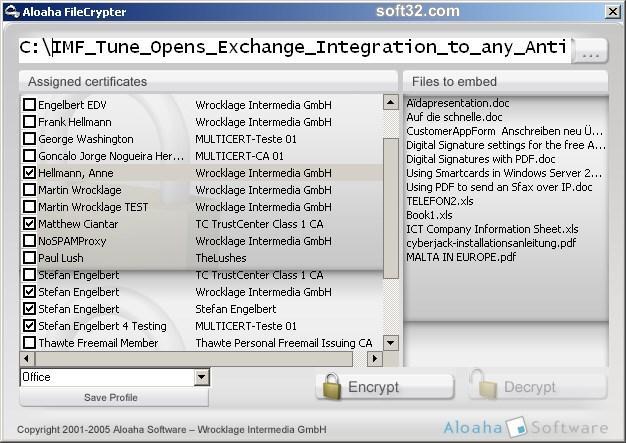Open the Office profile dropdown arrow
Screen dimensions: 626x443
pyautogui.click(x=202, y=377)
